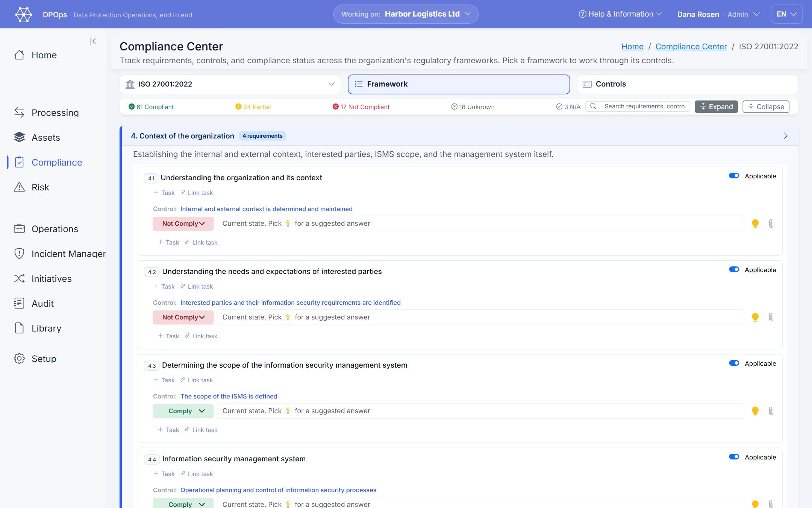Click the attachment paperclip for requirement 4.3
The width and height of the screenshot is (812, 508).
click(771, 411)
